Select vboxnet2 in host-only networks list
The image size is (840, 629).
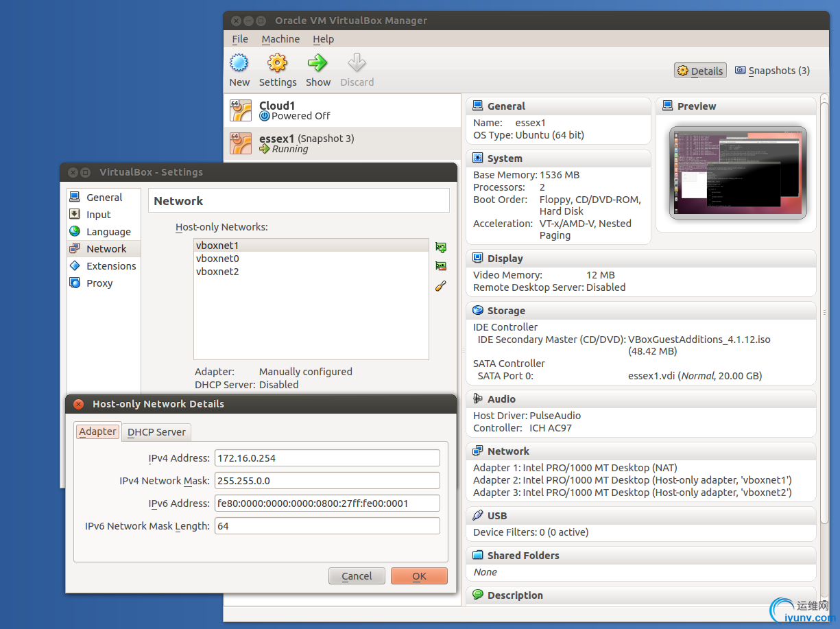311,272
